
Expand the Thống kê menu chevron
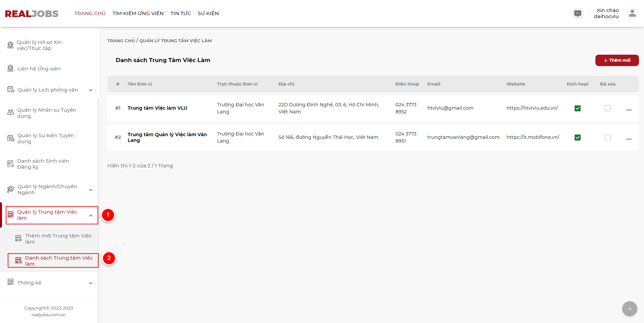pos(91,283)
